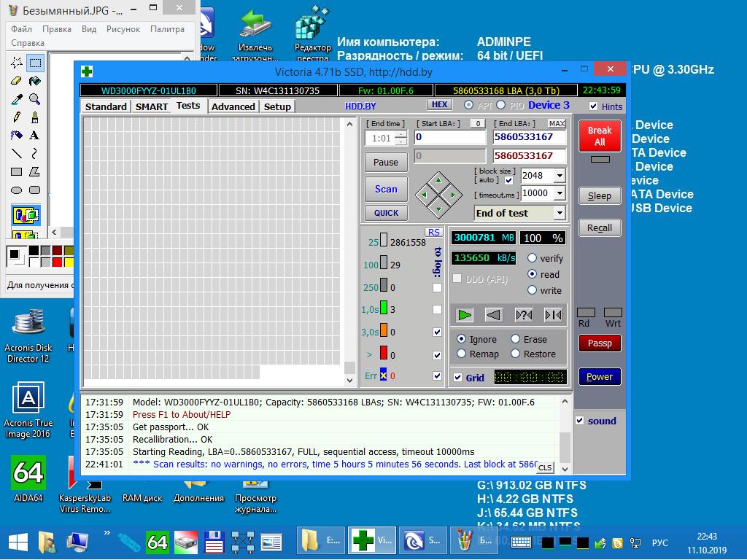The width and height of the screenshot is (747, 560).
Task: Open the Standard tab
Action: pos(106,106)
